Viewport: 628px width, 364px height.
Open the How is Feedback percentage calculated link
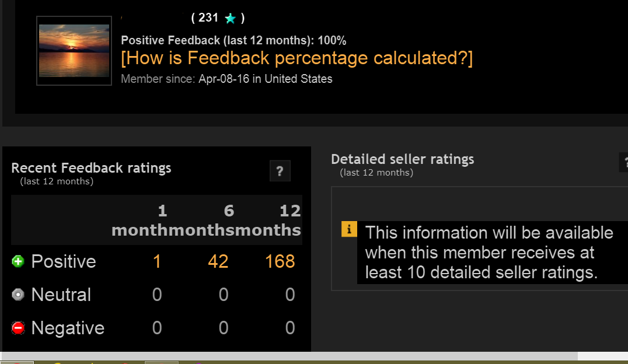296,58
